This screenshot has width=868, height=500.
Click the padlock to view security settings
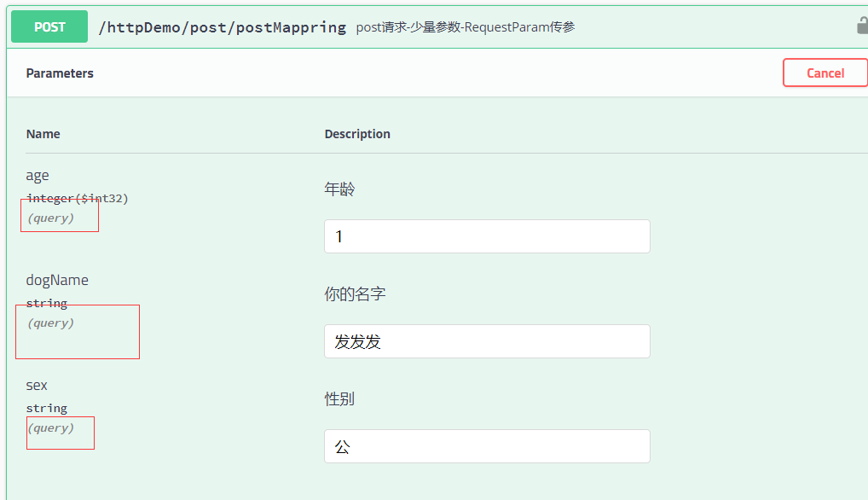863,26
